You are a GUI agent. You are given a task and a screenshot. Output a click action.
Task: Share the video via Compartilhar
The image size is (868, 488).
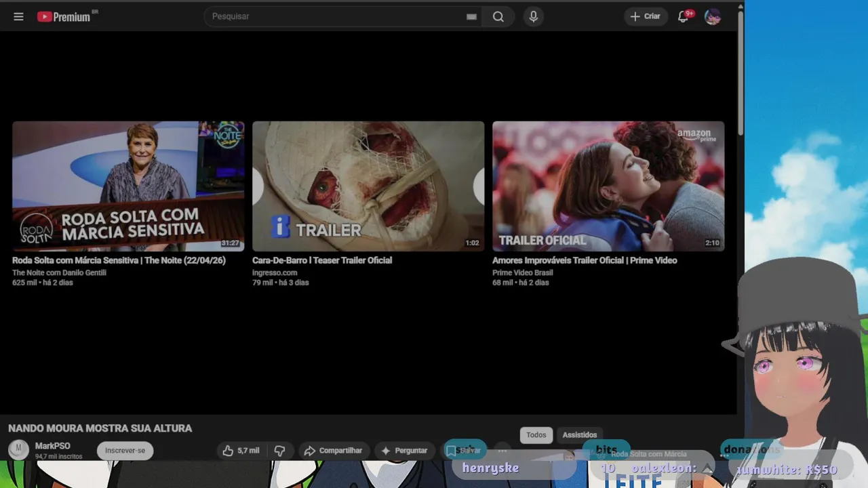(x=333, y=451)
